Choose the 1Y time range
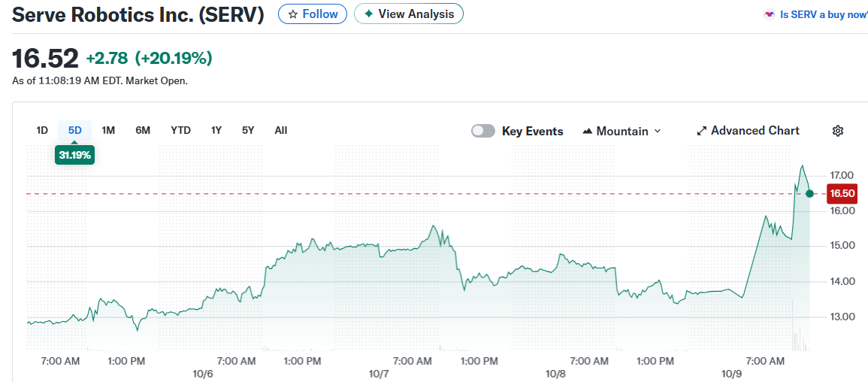This screenshot has width=868, height=382. click(216, 130)
